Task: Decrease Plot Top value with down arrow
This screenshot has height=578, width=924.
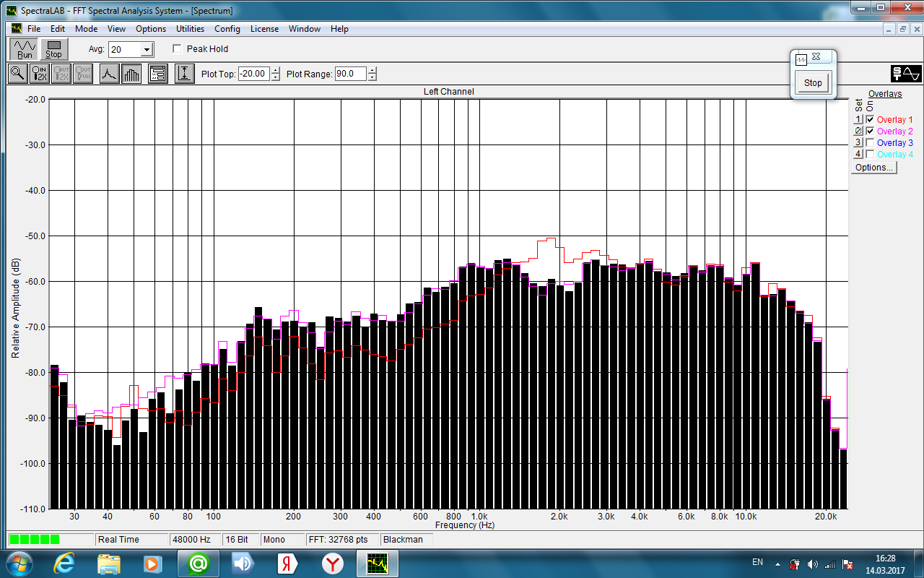Action: 275,77
